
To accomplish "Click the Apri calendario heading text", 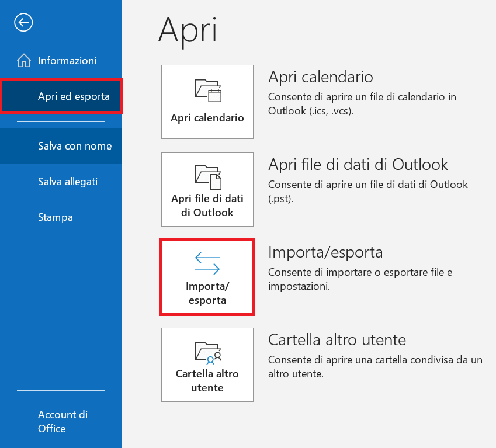I will pos(321,77).
